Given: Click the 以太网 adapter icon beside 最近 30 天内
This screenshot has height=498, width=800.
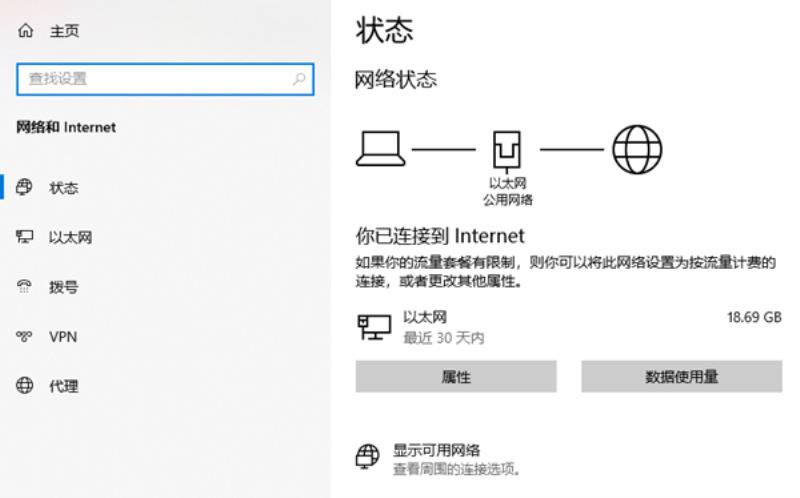Looking at the screenshot, I should click(x=374, y=327).
